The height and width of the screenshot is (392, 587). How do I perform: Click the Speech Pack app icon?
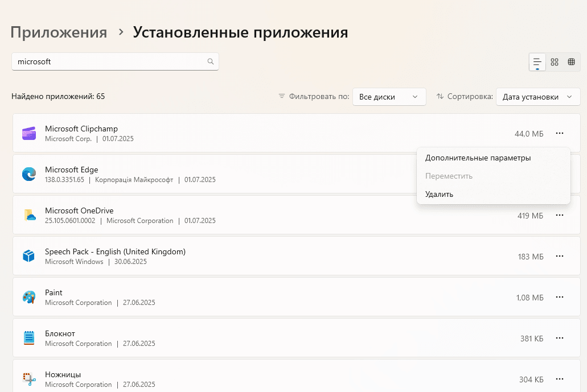coord(29,256)
